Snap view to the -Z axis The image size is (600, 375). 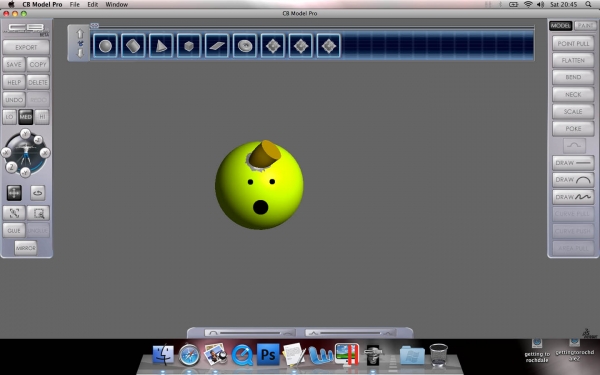(x=38, y=140)
